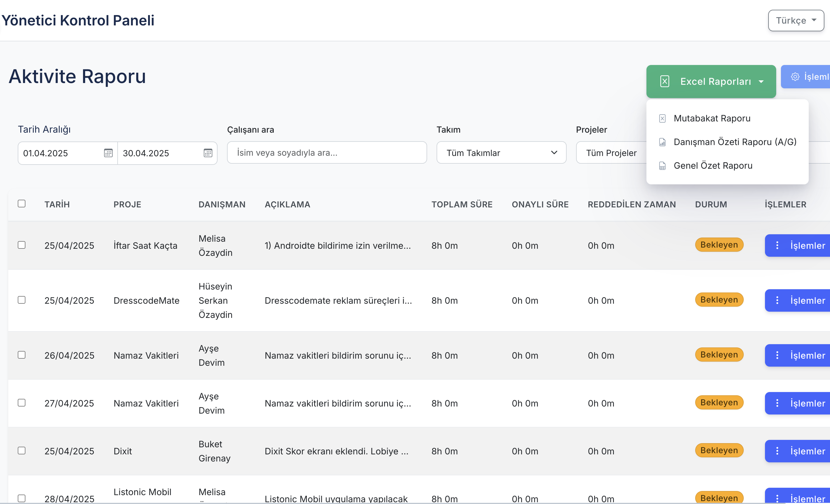Click Bekleyen status badge in DresscodeMate row
830x504 pixels.
pyautogui.click(x=719, y=300)
